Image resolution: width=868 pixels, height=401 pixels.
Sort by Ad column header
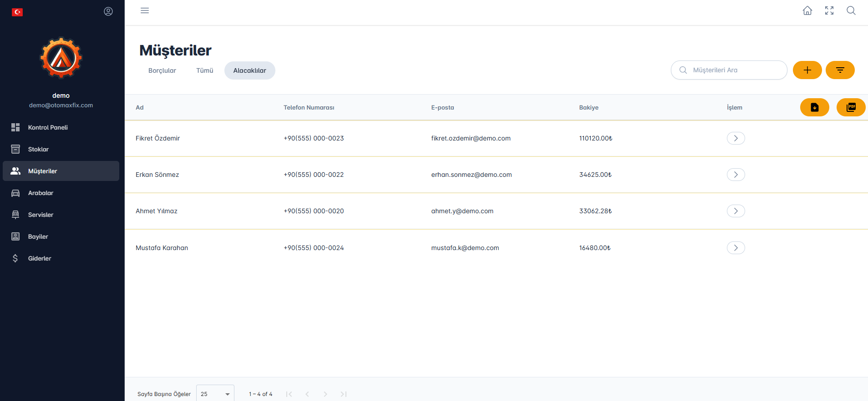click(x=140, y=108)
